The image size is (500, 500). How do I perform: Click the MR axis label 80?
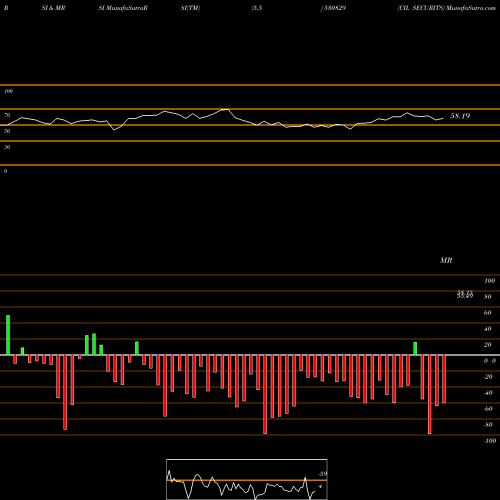(488, 297)
